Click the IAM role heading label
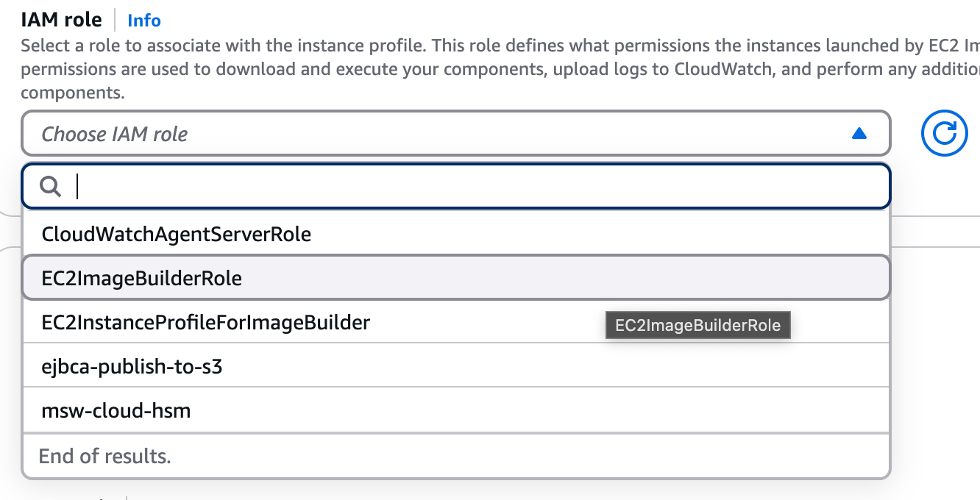Viewport: 980px width, 500px height. tap(61, 20)
